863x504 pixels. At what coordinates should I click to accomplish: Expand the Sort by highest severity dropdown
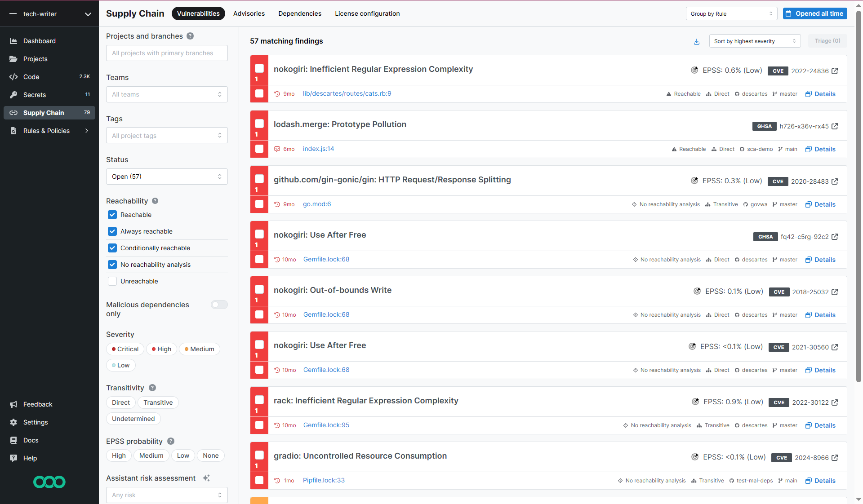coord(754,41)
